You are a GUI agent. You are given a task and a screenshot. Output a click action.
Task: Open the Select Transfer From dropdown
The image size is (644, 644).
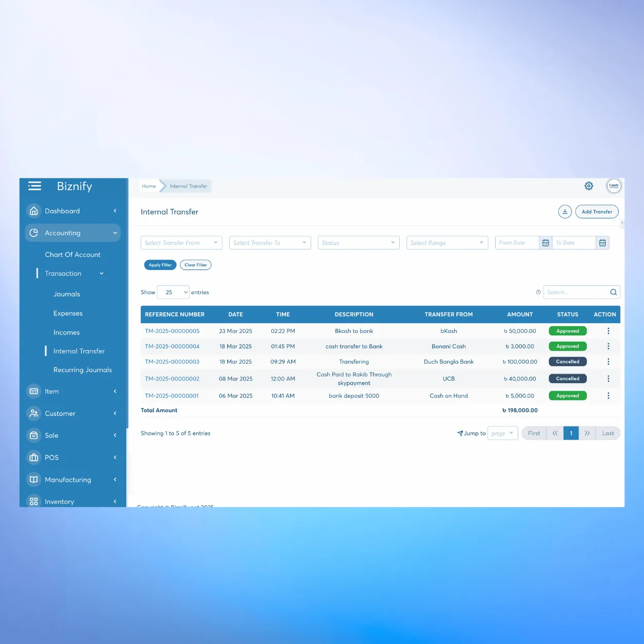(181, 243)
